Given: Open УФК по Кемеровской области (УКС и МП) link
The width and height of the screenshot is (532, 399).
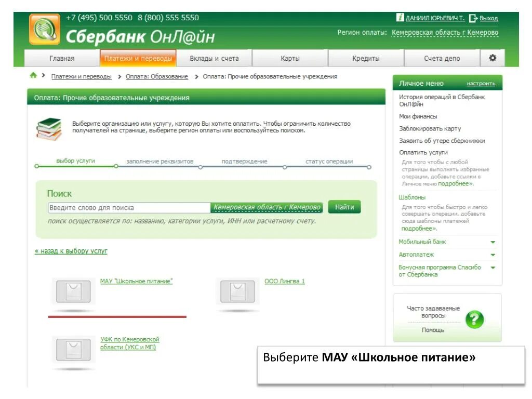Looking at the screenshot, I should (129, 343).
